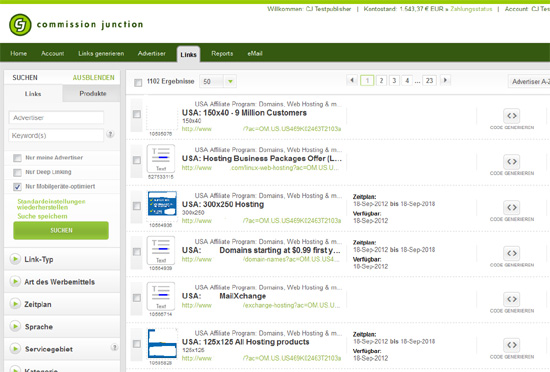Enable Nur Deep Linking filter
Screen dimensions: 550x372
tap(17, 173)
